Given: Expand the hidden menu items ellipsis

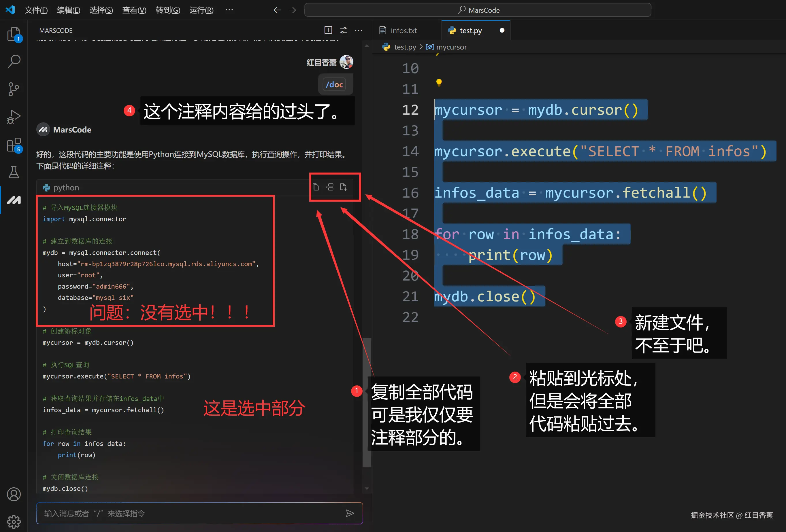Looking at the screenshot, I should (229, 10).
